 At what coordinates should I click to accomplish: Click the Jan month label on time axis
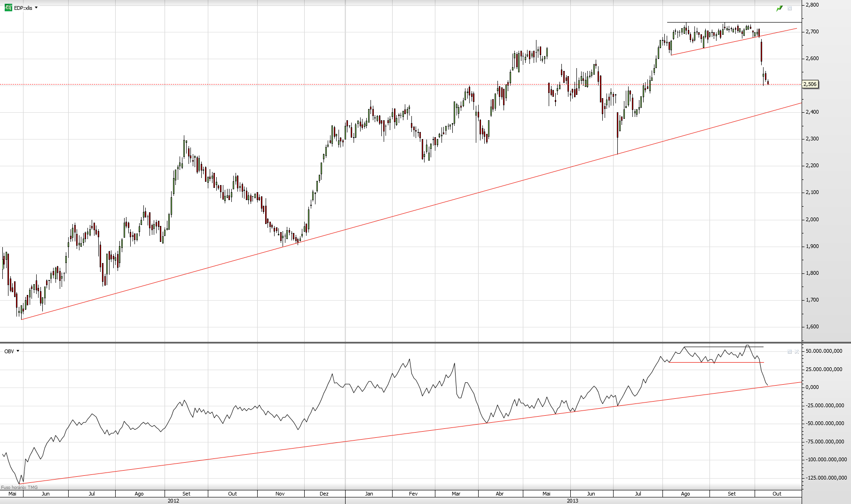tap(369, 494)
